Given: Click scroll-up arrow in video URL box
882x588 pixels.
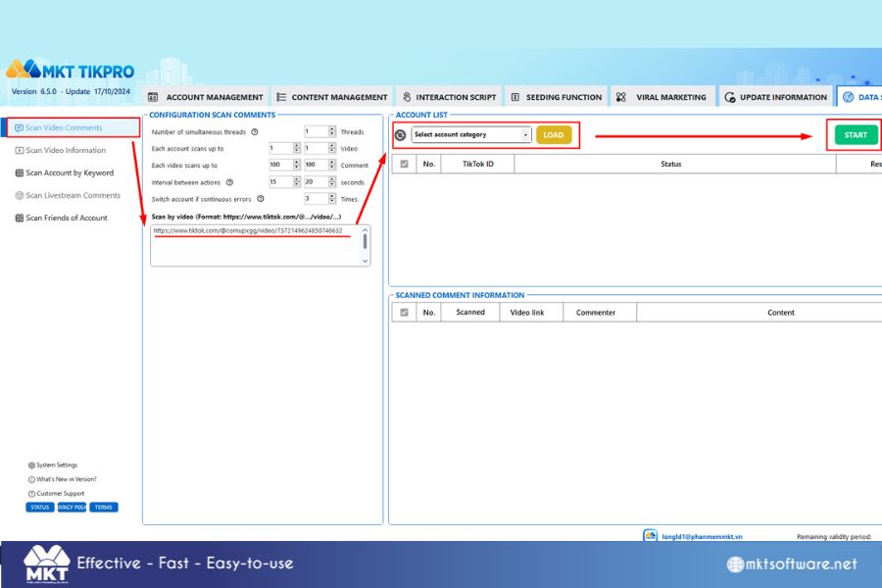Looking at the screenshot, I should (366, 229).
